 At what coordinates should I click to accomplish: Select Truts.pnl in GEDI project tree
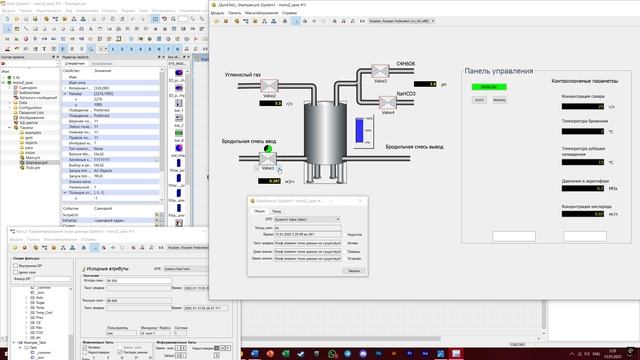[x=33, y=167]
